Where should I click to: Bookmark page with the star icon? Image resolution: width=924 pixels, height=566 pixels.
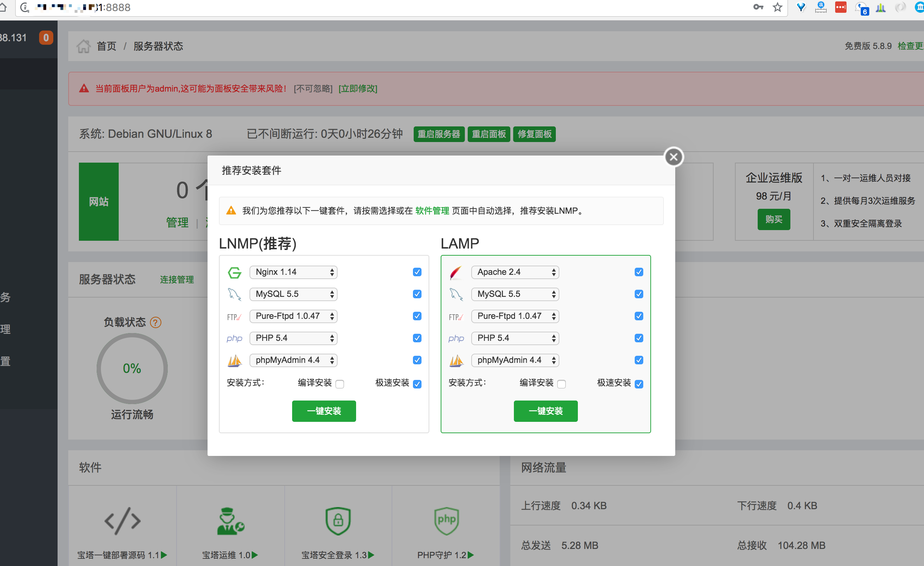tap(777, 7)
